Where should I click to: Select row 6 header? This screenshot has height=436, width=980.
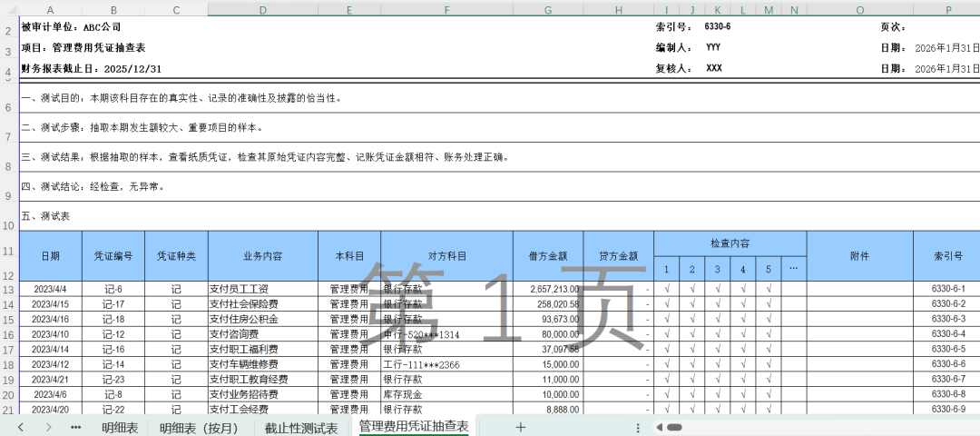pyautogui.click(x=9, y=98)
